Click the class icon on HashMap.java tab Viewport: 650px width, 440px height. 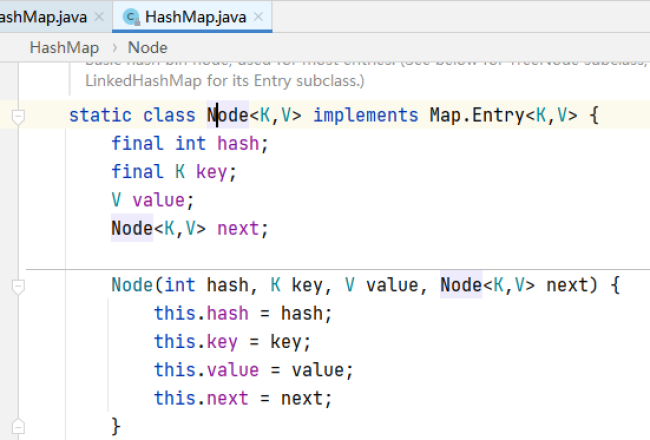[131, 17]
